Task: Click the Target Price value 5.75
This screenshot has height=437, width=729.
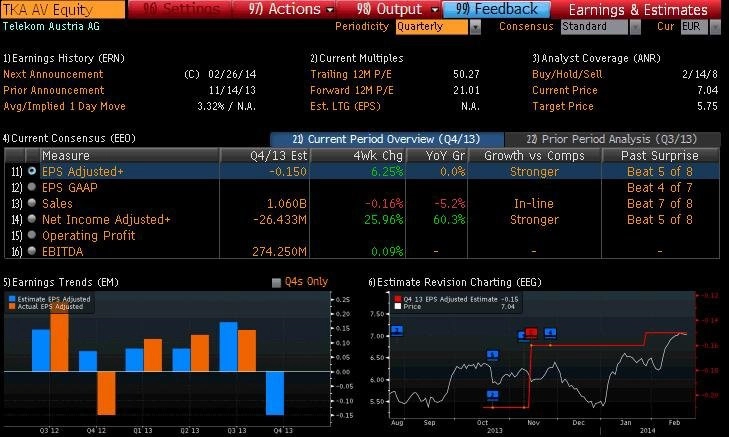Action: [708, 106]
